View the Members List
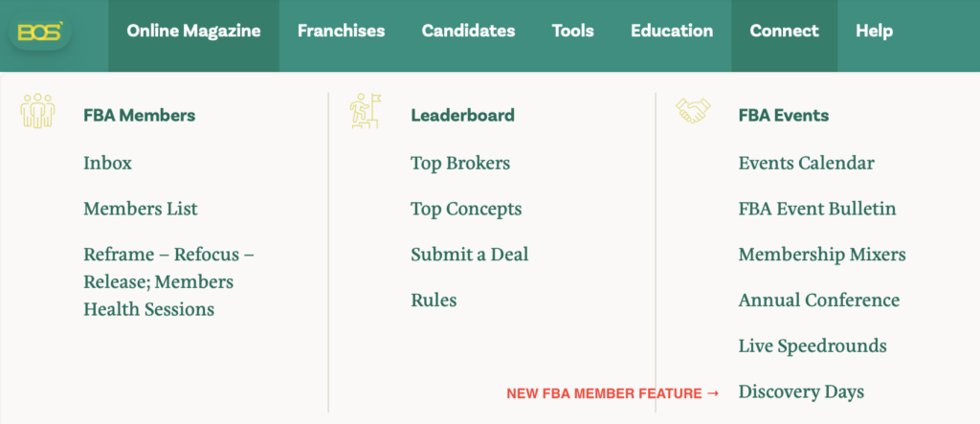Image resolution: width=980 pixels, height=424 pixels. click(x=141, y=209)
